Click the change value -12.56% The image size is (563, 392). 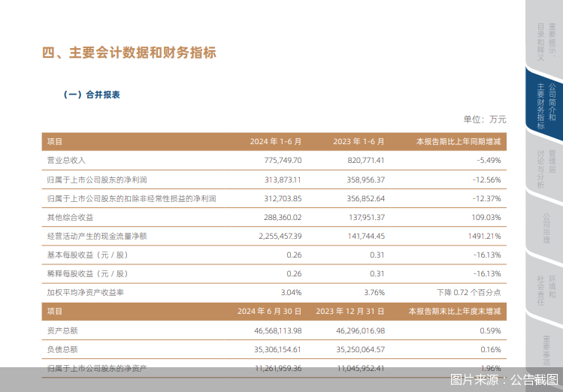[487, 179]
